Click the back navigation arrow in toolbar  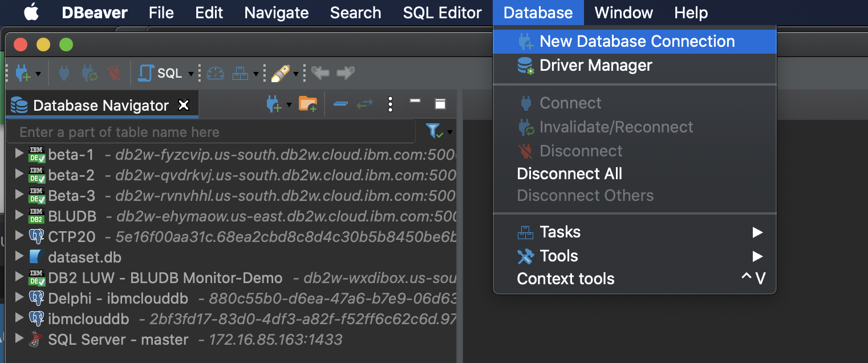pos(321,72)
